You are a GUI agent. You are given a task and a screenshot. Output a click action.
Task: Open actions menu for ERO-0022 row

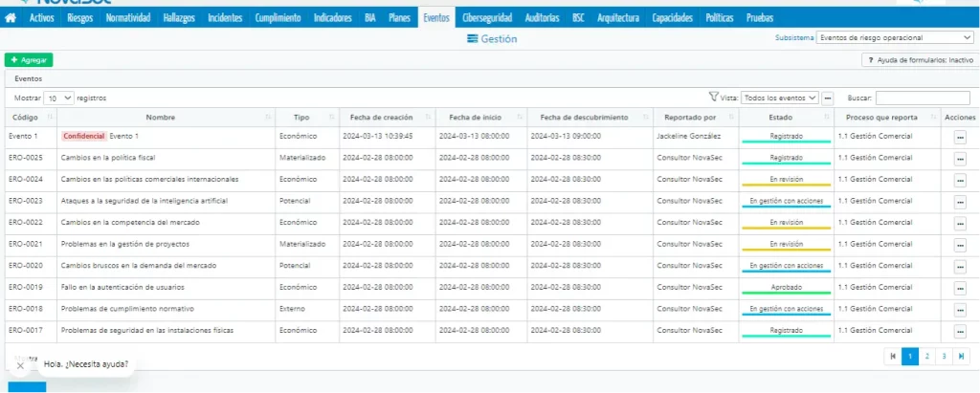(960, 224)
